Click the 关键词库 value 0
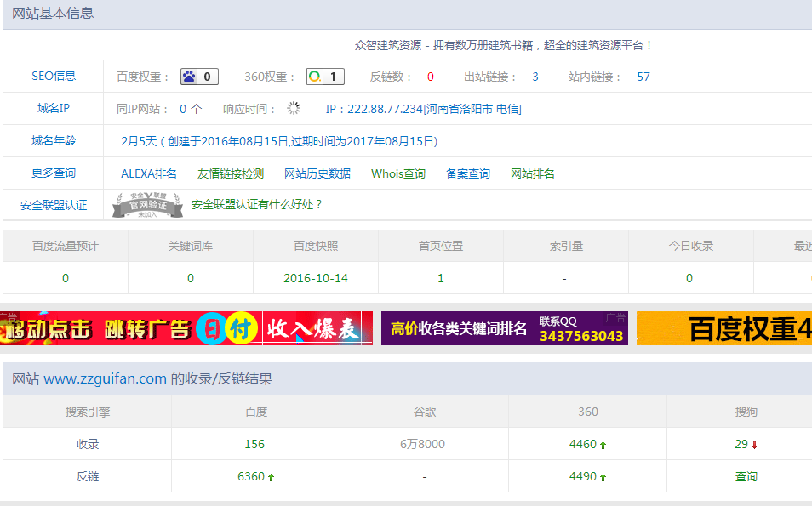The height and width of the screenshot is (506, 812). click(x=191, y=278)
